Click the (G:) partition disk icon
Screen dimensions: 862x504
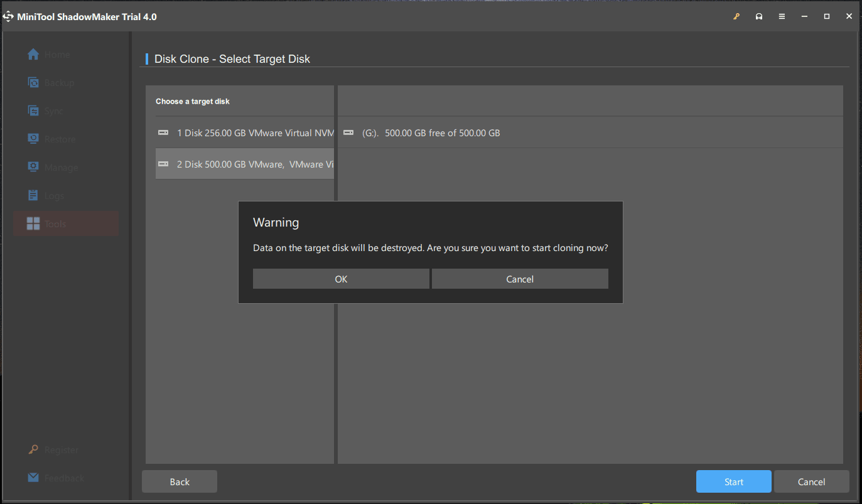[349, 132]
